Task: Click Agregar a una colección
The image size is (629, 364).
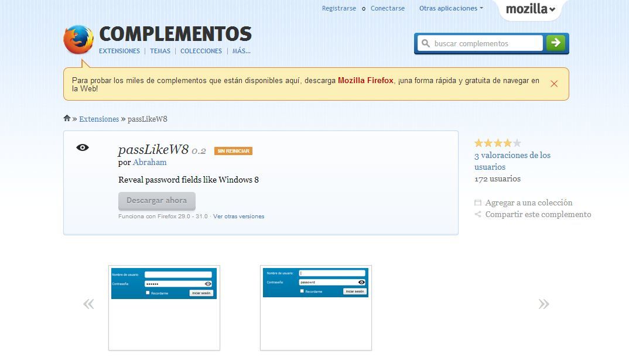Action: pos(529,202)
